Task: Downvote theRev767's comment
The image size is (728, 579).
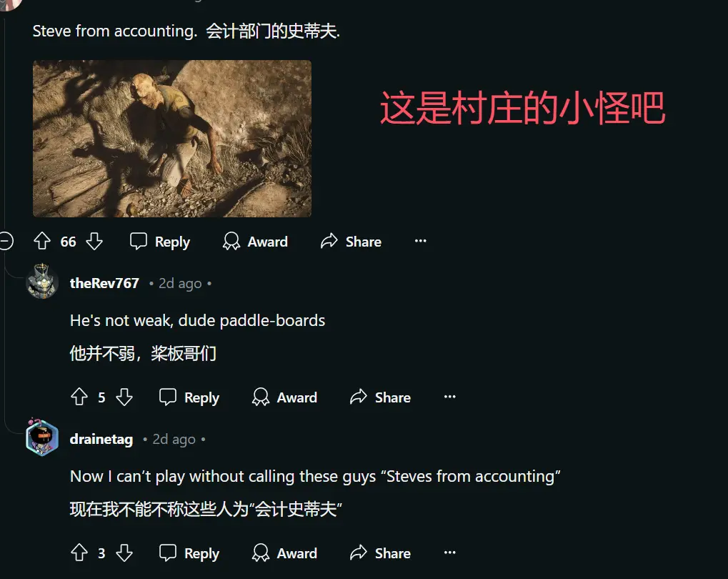Action: tap(124, 397)
